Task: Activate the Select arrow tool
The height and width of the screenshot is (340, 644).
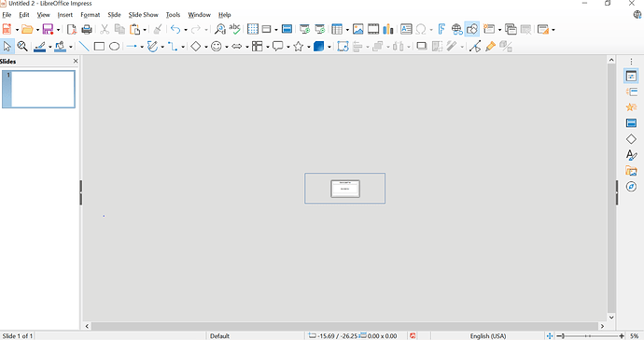Action: 7,47
